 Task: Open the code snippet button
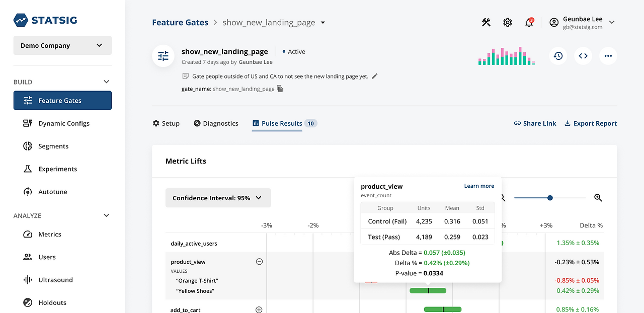coord(583,56)
